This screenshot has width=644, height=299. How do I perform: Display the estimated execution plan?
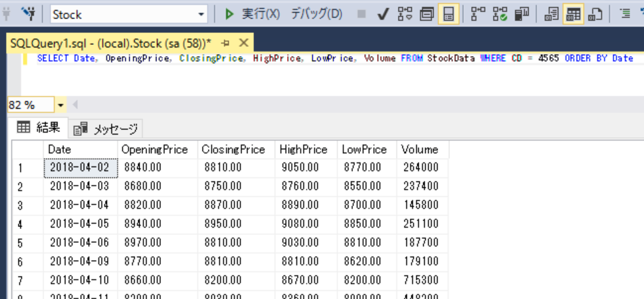pos(405,15)
